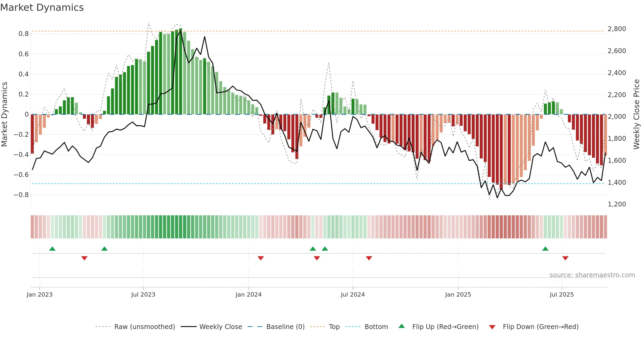This screenshot has width=644, height=362.
Task: Toggle the Flip Up (Red→Green) legend entry
Action: click(x=438, y=327)
